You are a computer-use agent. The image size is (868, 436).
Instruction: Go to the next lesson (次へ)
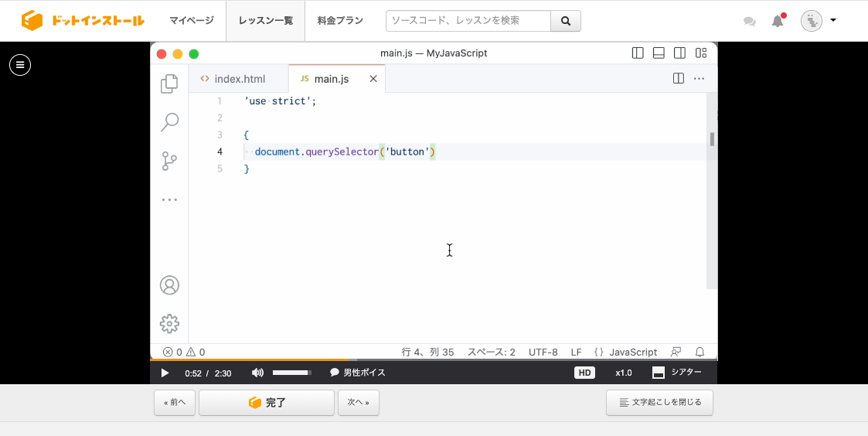click(x=359, y=403)
